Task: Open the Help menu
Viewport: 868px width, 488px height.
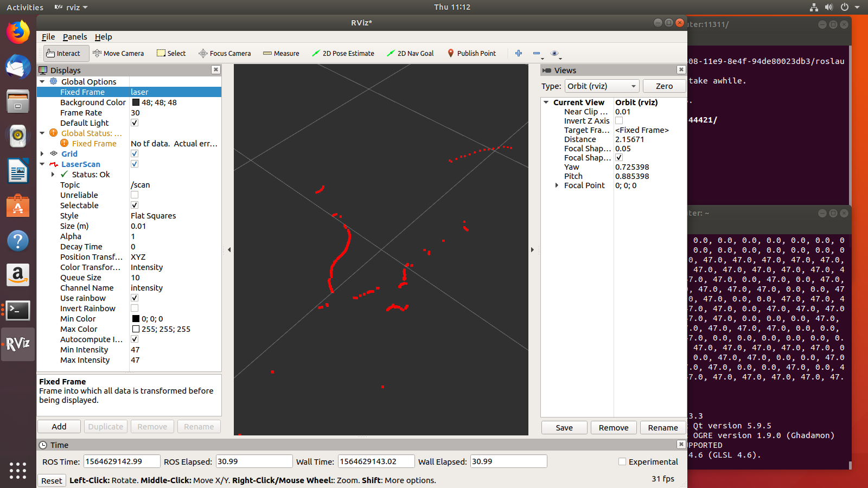Action: coord(103,36)
